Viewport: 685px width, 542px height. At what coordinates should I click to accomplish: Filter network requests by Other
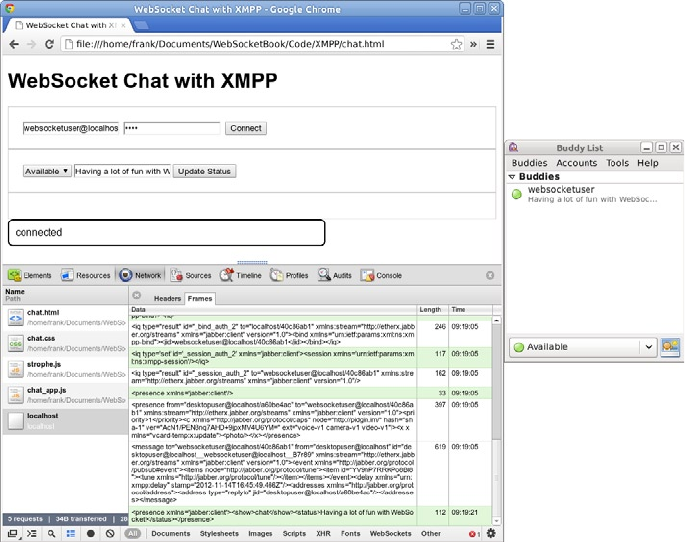coord(431,533)
